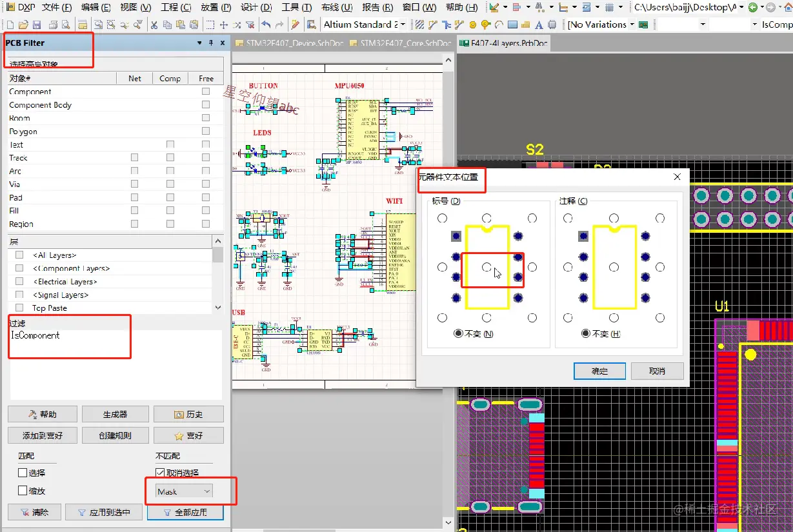793x532 pixels.
Task: Open the 放置 (P) menu
Action: pos(216,7)
